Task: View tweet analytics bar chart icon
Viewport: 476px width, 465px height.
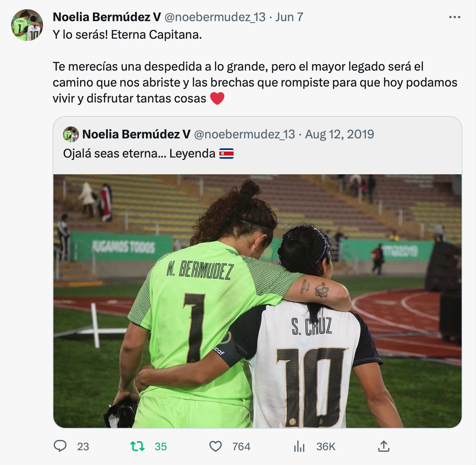Action: coord(299,446)
